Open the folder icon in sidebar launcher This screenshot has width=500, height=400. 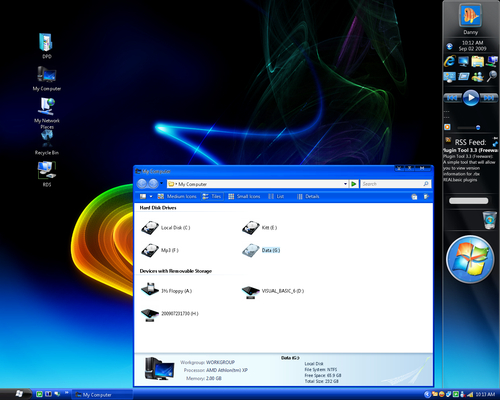pyautogui.click(x=478, y=62)
